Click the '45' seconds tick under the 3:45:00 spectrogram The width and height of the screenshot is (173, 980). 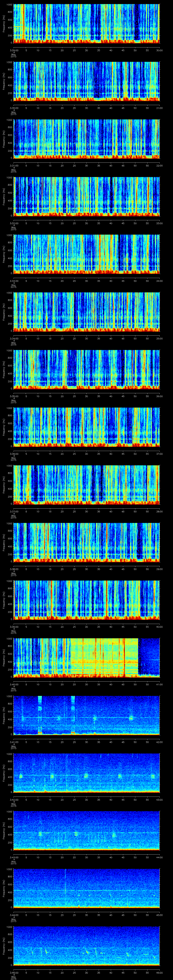(123, 972)
